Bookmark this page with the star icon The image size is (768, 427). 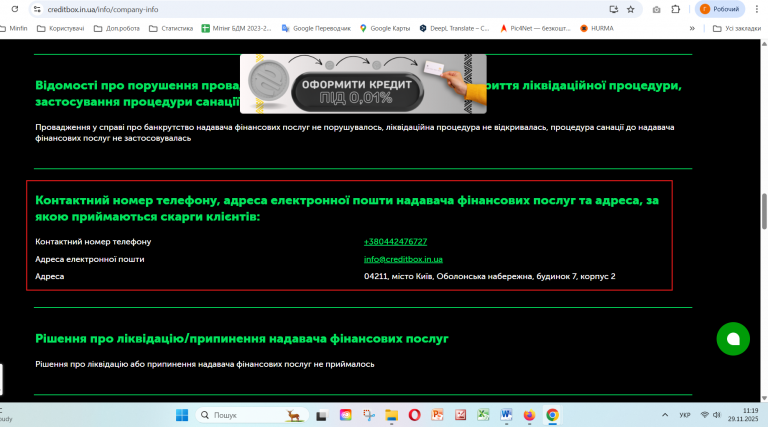(631, 9)
